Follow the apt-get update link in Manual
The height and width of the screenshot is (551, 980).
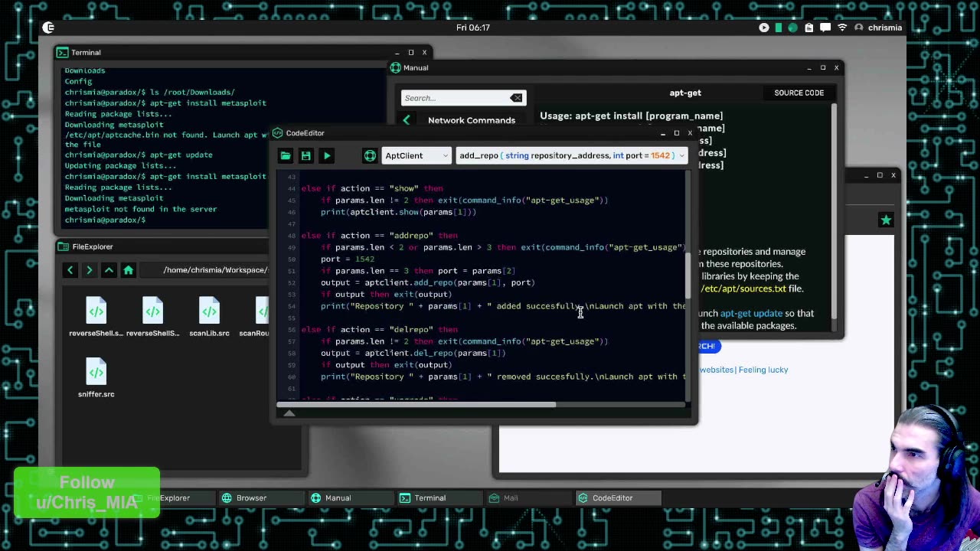pos(751,313)
